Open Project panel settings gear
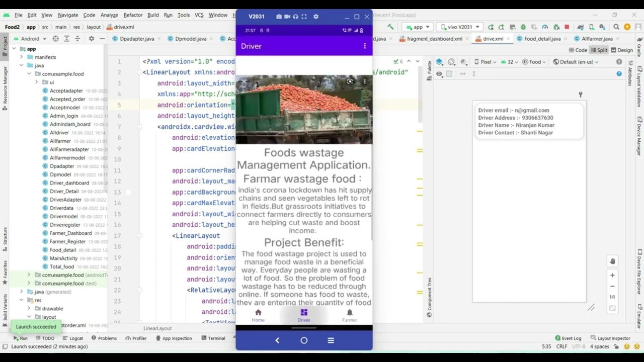The image size is (644, 362). point(91,39)
